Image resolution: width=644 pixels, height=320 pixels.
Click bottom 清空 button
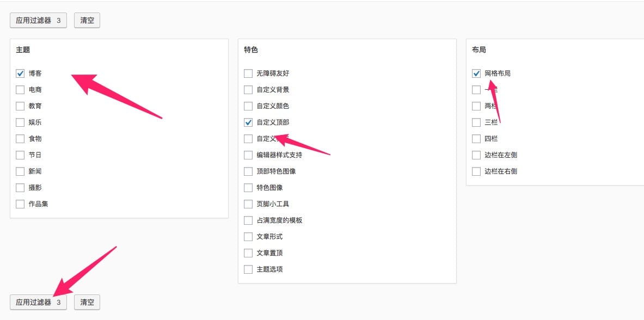pyautogui.click(x=87, y=302)
